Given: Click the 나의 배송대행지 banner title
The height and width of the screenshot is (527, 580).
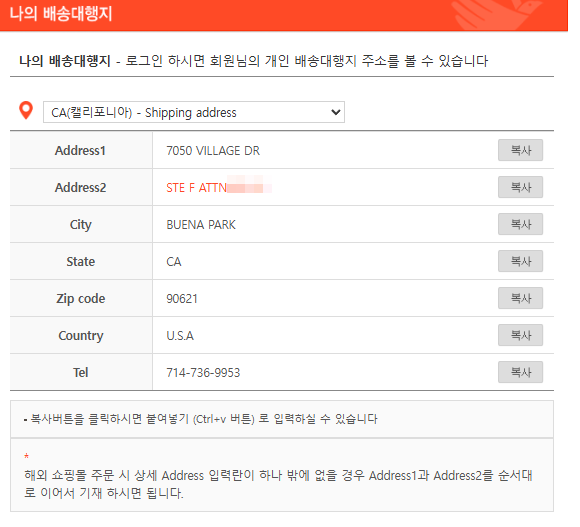Looking at the screenshot, I should (x=61, y=14).
